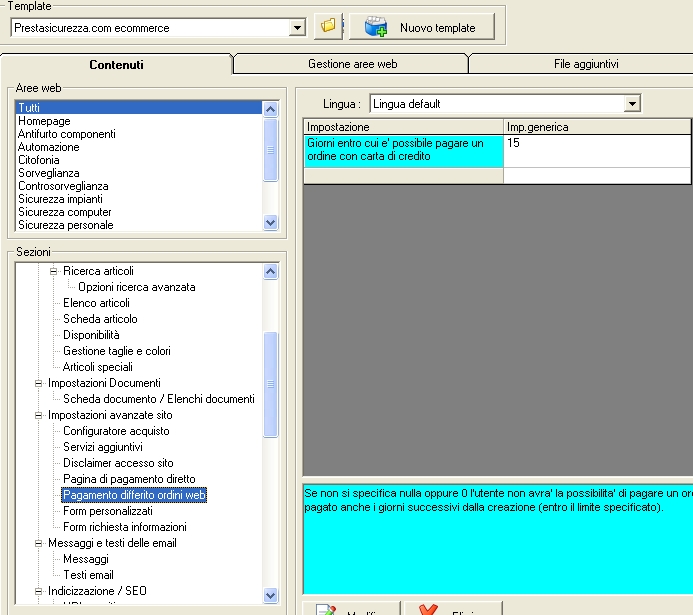Collapse Impostazioni avanzate sito node
This screenshot has height=615, width=693.
click(x=39, y=415)
